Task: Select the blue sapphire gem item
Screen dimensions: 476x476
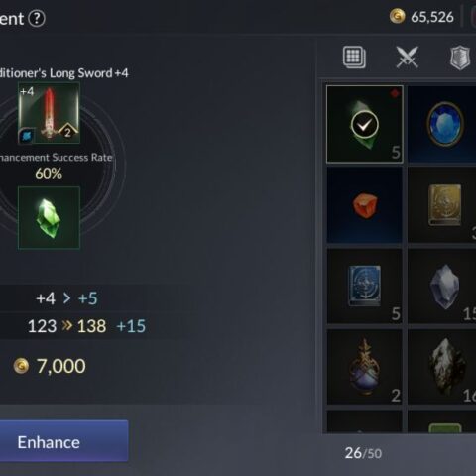Action: 442,124
